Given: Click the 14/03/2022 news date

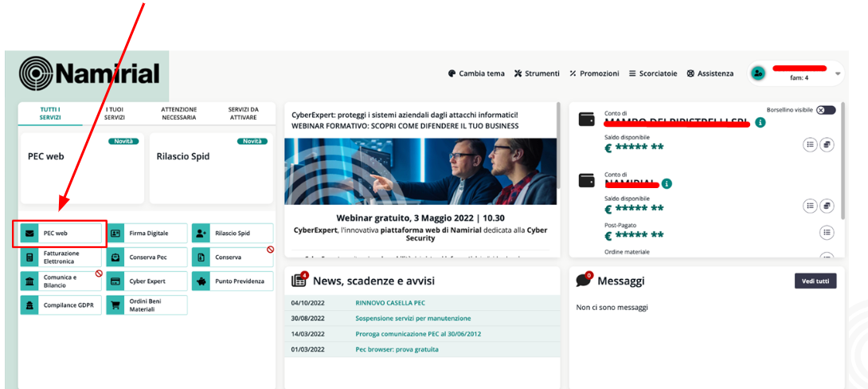Looking at the screenshot, I should pos(310,334).
